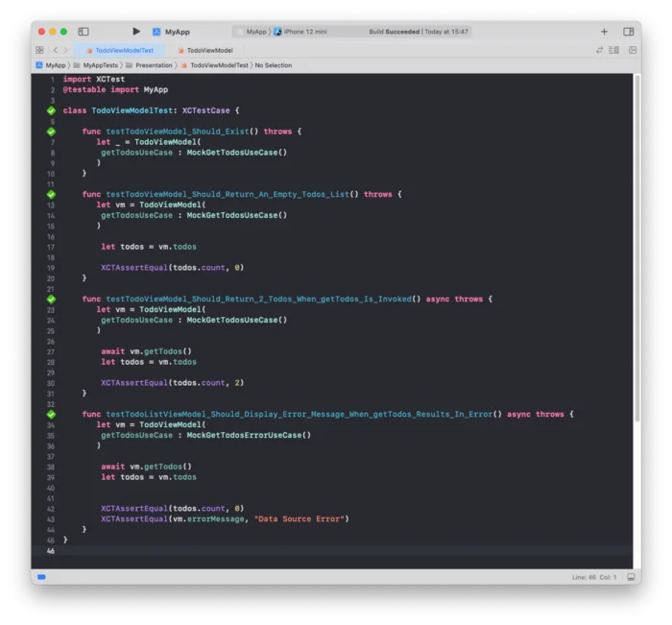
Task: Add an editor on the right
Action: click(633, 50)
